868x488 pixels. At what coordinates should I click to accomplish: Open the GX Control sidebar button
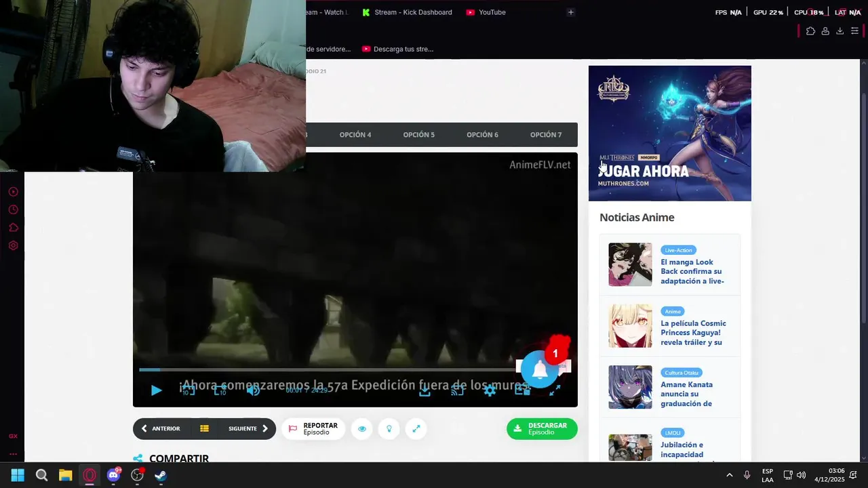[x=13, y=436]
